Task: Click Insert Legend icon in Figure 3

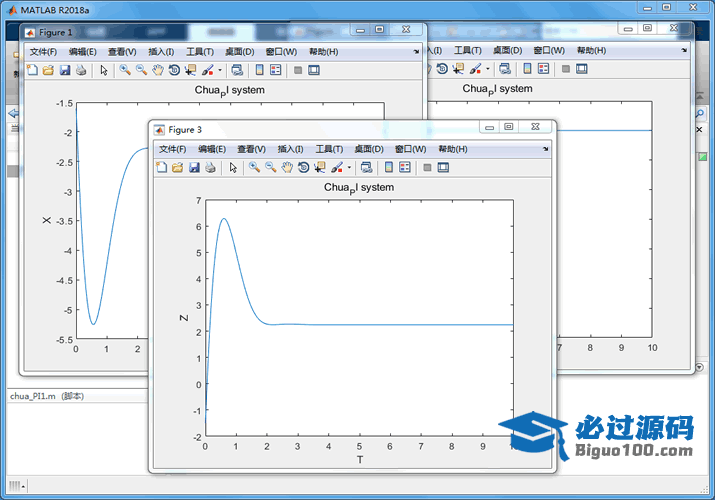Action: tap(405, 167)
